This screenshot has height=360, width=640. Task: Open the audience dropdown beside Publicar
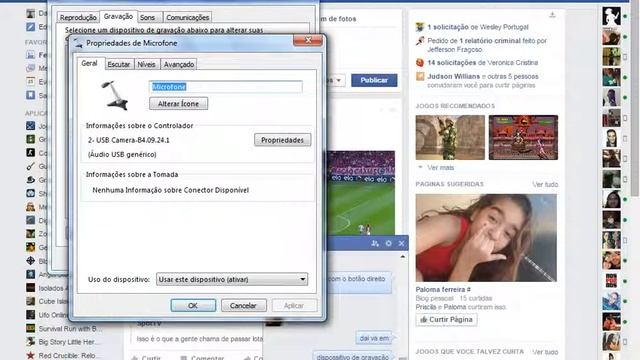point(336,80)
